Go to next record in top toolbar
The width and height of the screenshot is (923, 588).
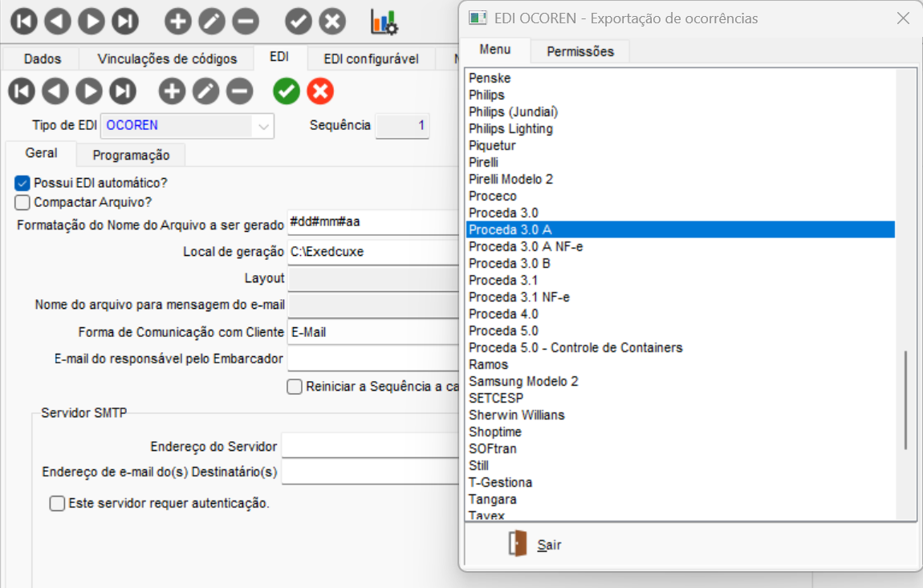click(x=91, y=22)
